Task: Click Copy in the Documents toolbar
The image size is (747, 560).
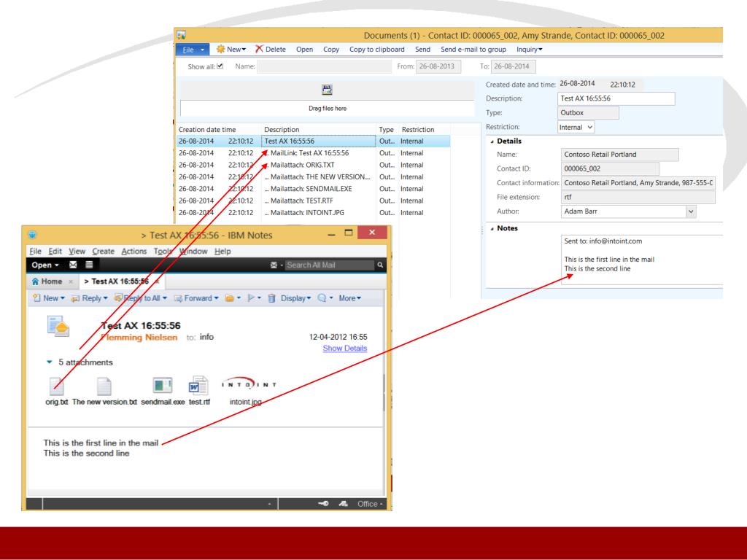Action: (x=331, y=49)
